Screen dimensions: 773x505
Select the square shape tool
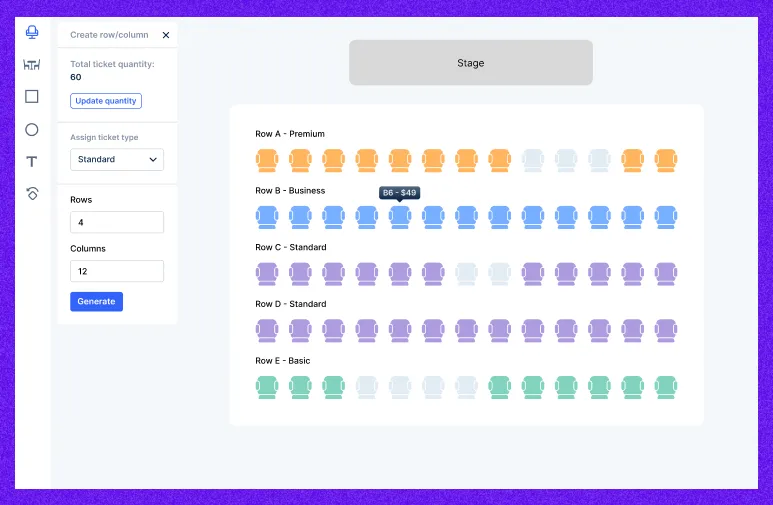click(32, 97)
